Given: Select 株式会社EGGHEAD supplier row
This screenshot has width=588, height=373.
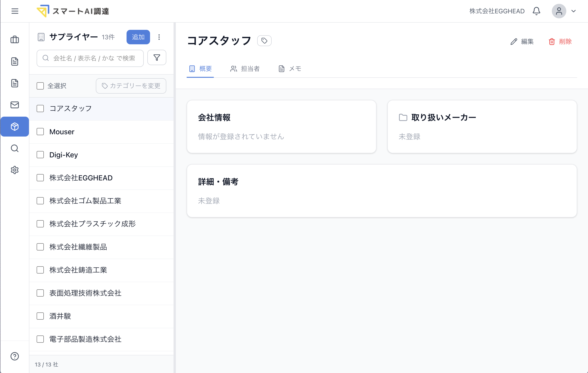Looking at the screenshot, I should click(101, 178).
